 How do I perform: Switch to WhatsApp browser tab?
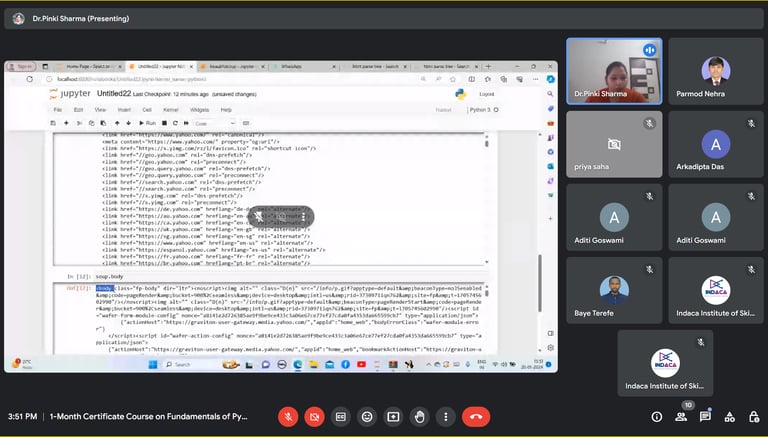coord(303,66)
